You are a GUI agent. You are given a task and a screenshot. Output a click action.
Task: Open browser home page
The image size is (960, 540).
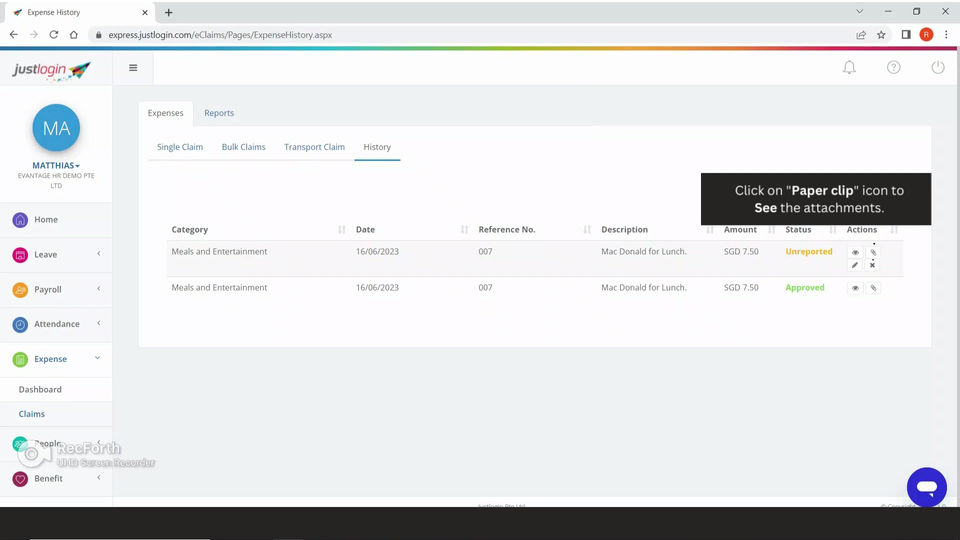point(73,35)
